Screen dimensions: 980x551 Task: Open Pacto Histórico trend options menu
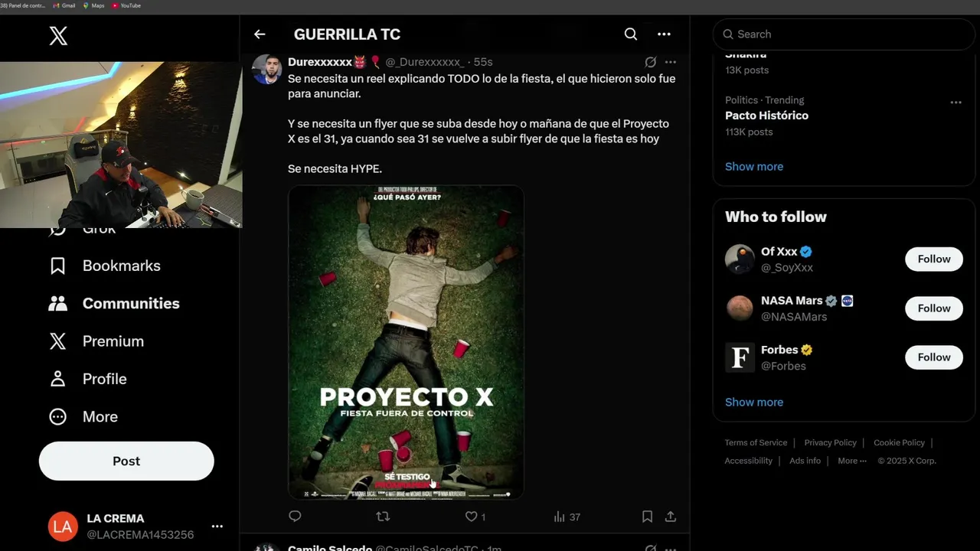(955, 103)
